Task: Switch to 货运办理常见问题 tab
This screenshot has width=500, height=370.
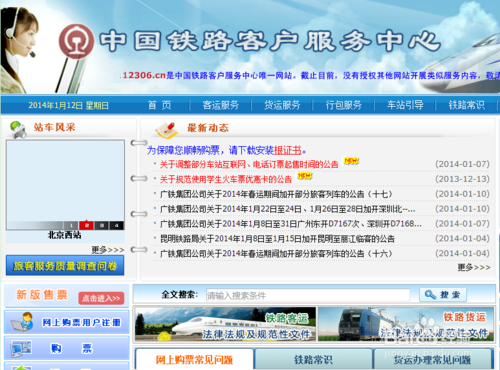Action: [x=433, y=359]
